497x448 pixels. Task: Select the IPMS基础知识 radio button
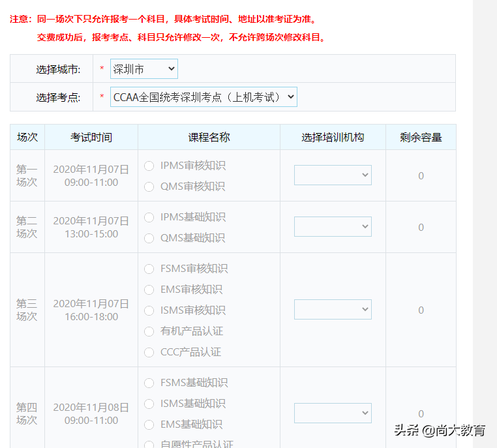click(x=149, y=217)
